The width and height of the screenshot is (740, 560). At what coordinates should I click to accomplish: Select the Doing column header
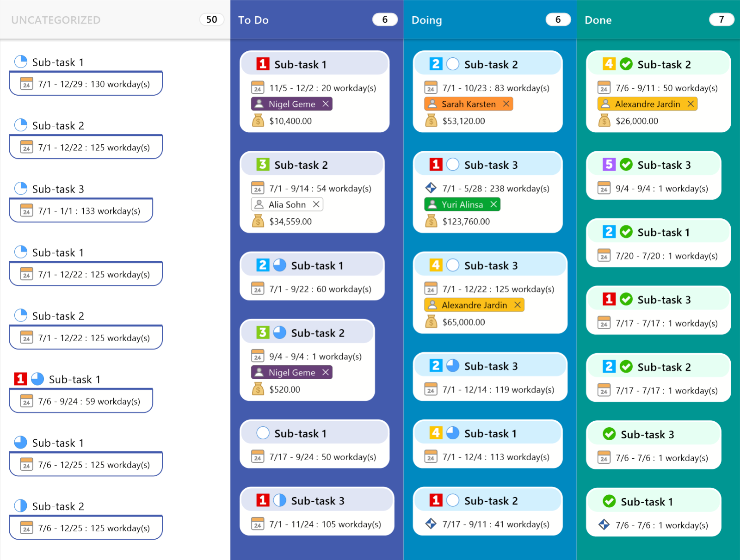(x=426, y=20)
